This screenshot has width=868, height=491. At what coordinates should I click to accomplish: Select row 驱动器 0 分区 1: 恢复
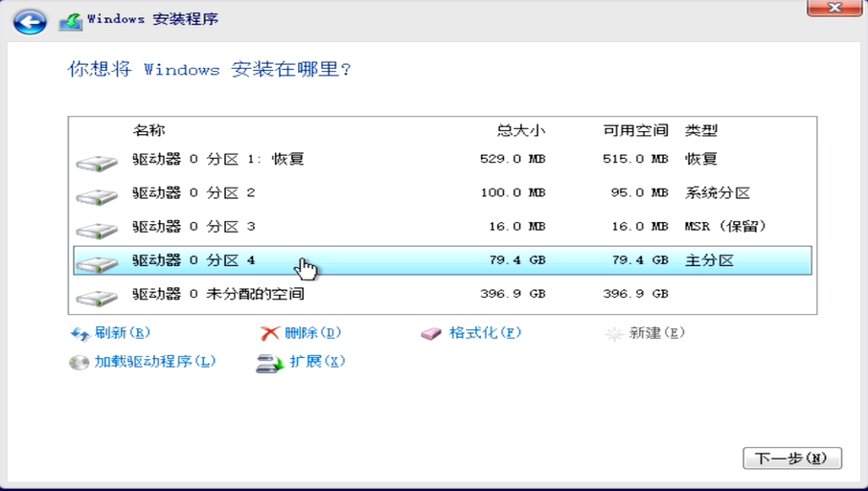coord(443,159)
